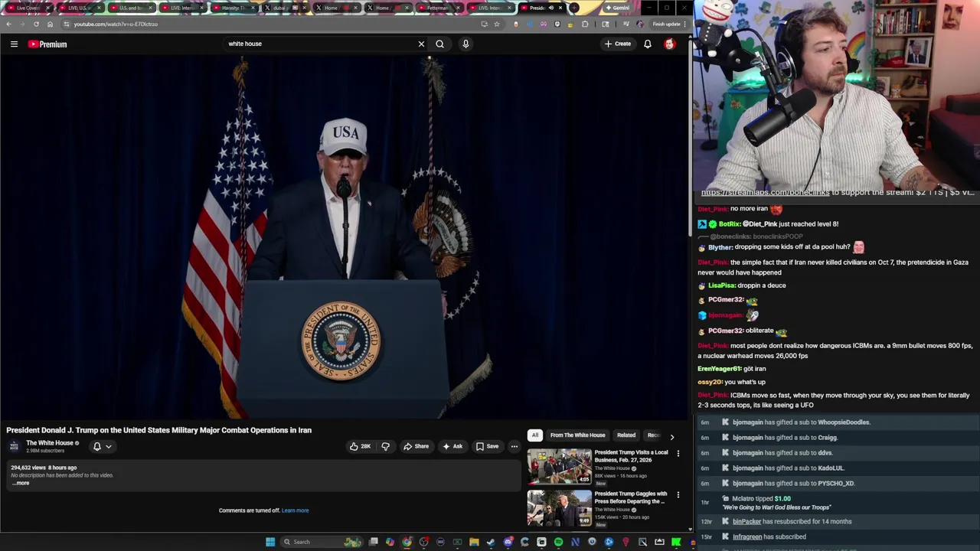This screenshot has height=551, width=980.
Task: Select 'From The White House' chip
Action: click(x=577, y=435)
